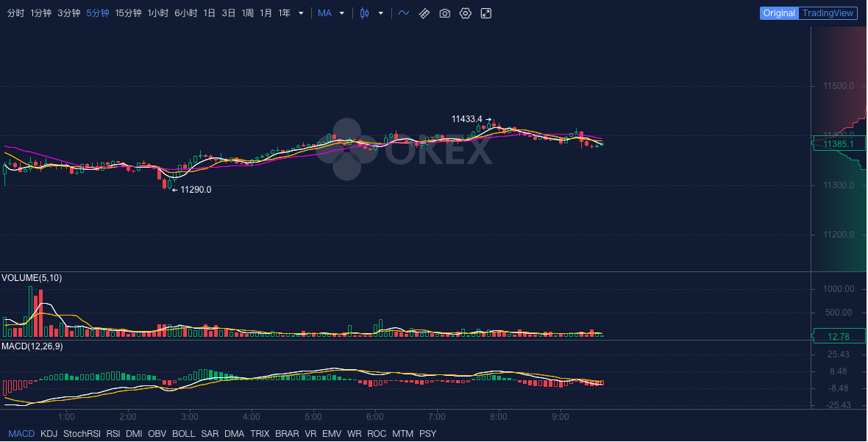868x442 pixels.
Task: Select the VR sub-indicator
Action: coord(310,434)
